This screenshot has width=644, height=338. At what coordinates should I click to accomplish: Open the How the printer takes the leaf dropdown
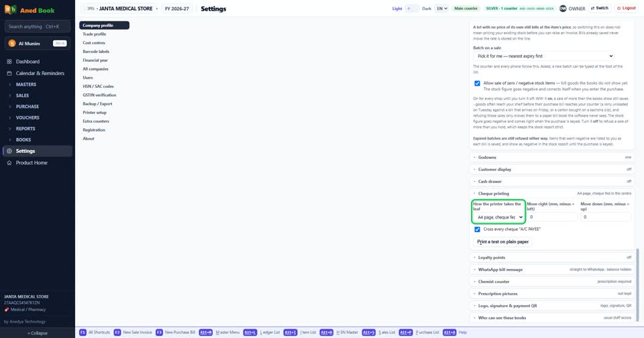coord(498,217)
